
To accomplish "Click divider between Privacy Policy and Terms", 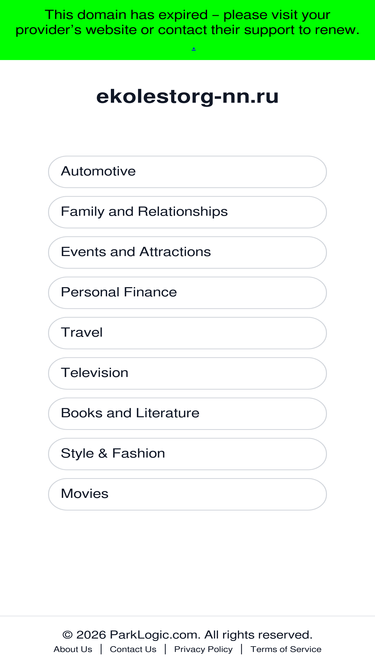I will tap(241, 649).
